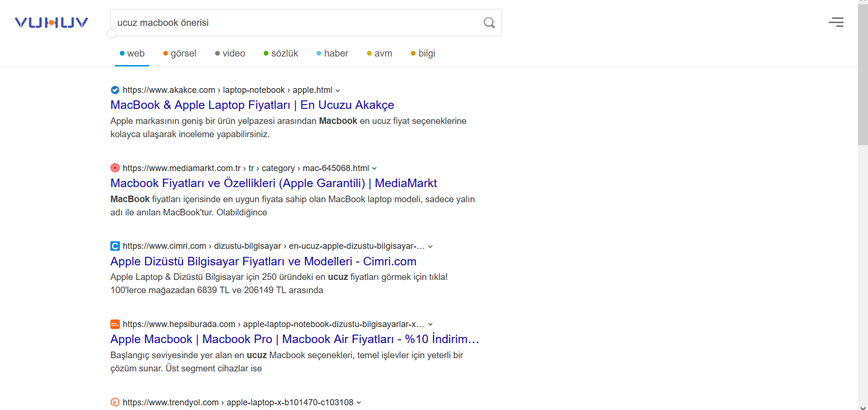Click the Hepsiburada favicon

pyautogui.click(x=115, y=324)
